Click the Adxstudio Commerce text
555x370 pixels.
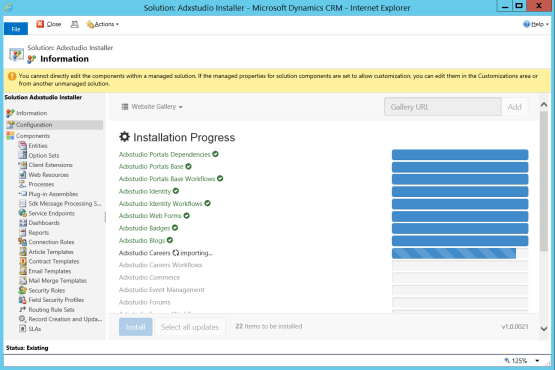(149, 277)
